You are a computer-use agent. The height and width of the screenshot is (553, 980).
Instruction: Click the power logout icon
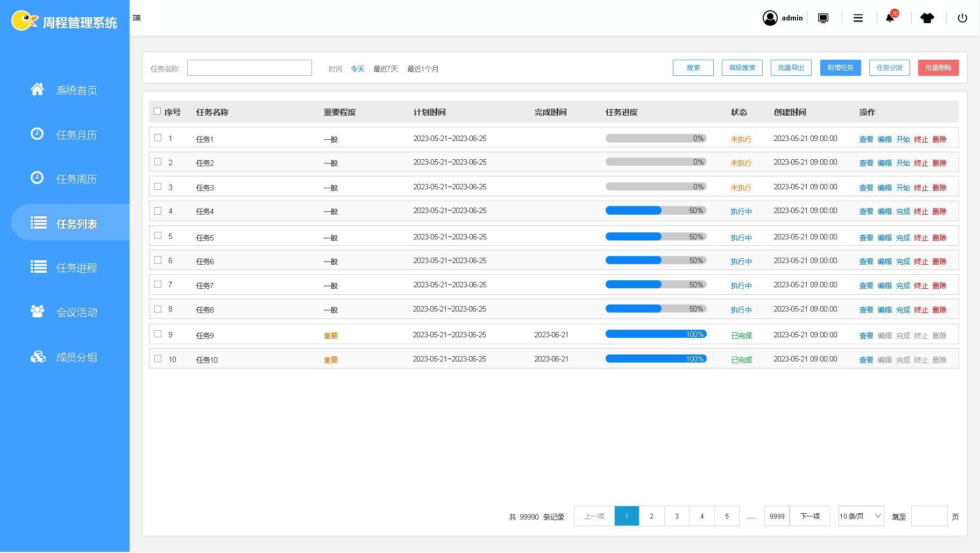point(962,18)
